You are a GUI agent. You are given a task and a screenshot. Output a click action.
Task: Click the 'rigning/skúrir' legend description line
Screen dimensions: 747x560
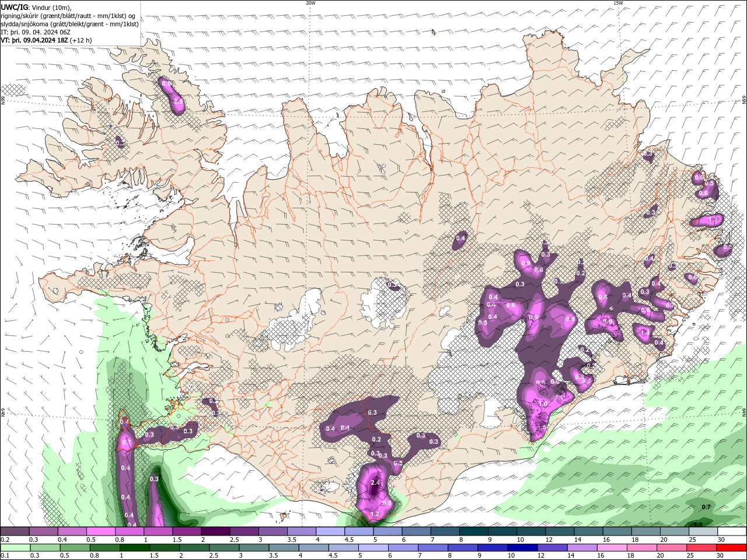tap(68, 16)
